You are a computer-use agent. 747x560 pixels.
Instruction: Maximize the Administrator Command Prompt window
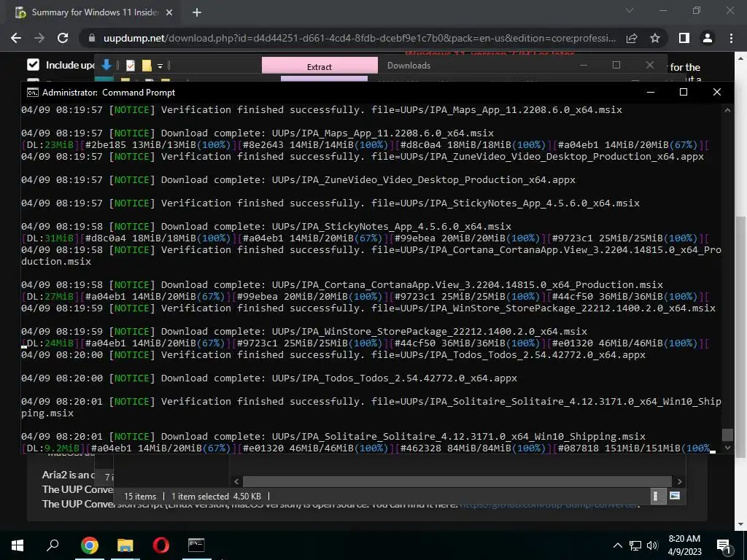click(683, 92)
